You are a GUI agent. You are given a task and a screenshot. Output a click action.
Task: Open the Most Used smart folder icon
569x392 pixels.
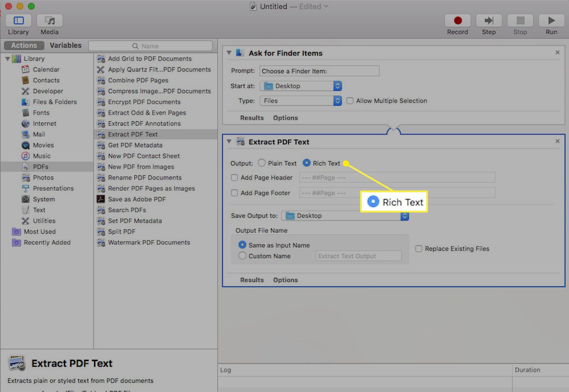[16, 232]
